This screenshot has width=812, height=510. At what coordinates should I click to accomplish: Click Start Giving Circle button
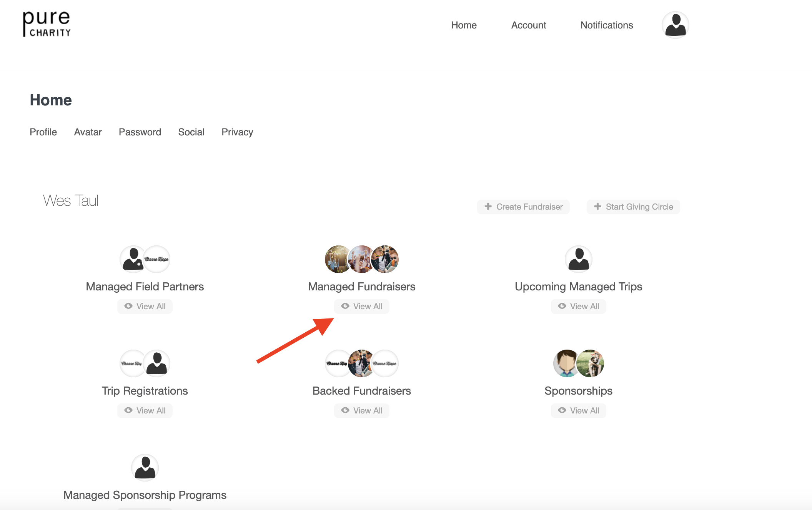pos(633,207)
